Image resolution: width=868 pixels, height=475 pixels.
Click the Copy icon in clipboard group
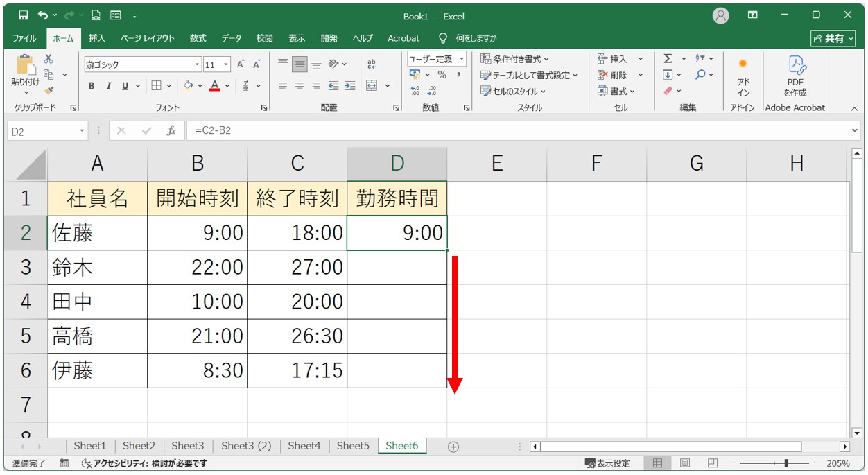coord(49,74)
